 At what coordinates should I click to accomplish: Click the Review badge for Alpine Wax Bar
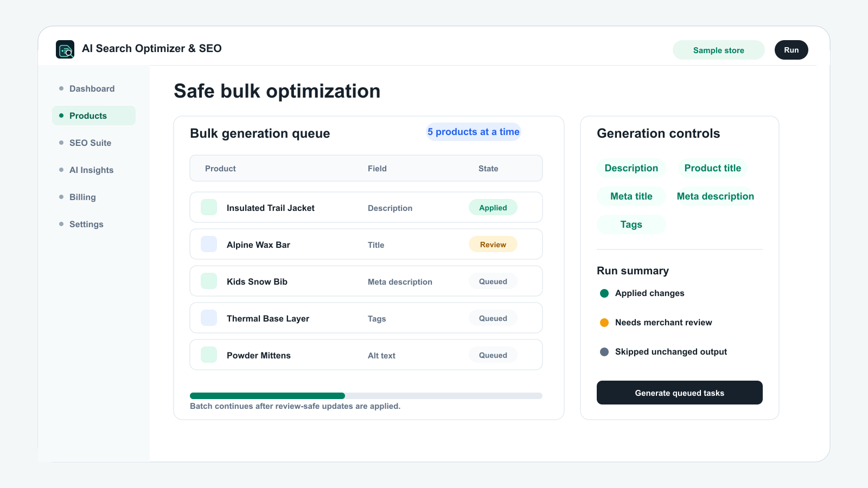[493, 245]
